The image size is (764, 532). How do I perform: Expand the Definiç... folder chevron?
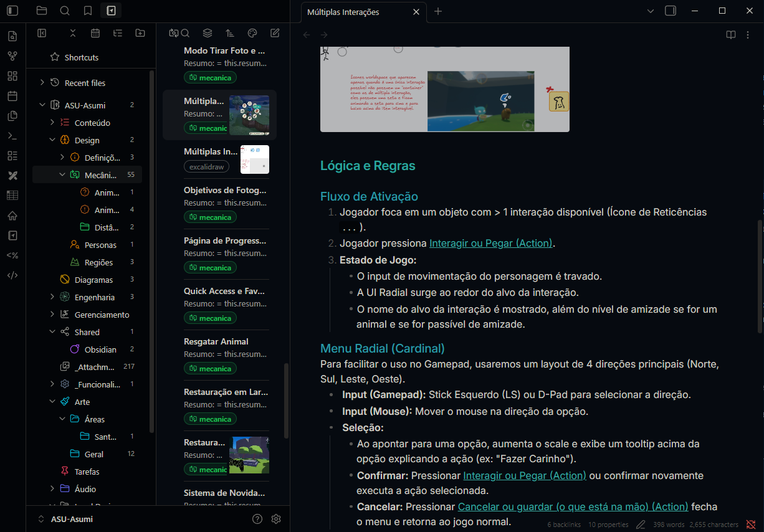62,158
